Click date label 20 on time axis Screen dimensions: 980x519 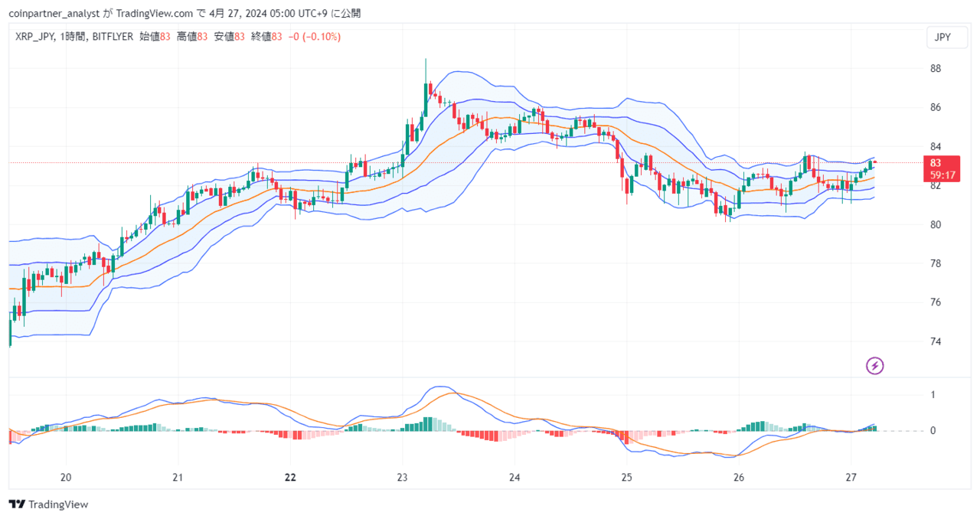coord(65,478)
